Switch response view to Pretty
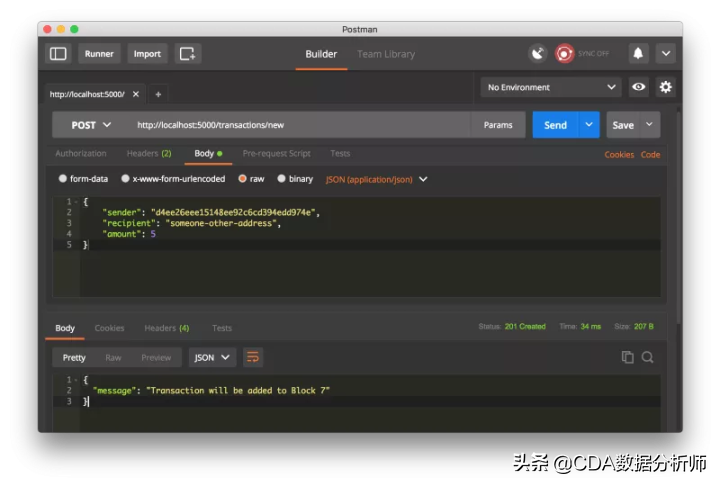 [x=74, y=357]
